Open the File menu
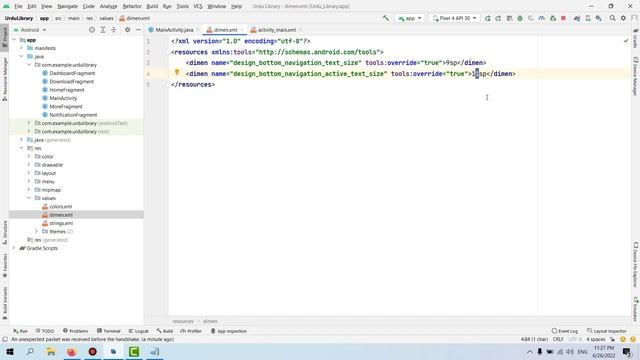The image size is (640, 360). coord(18,6)
